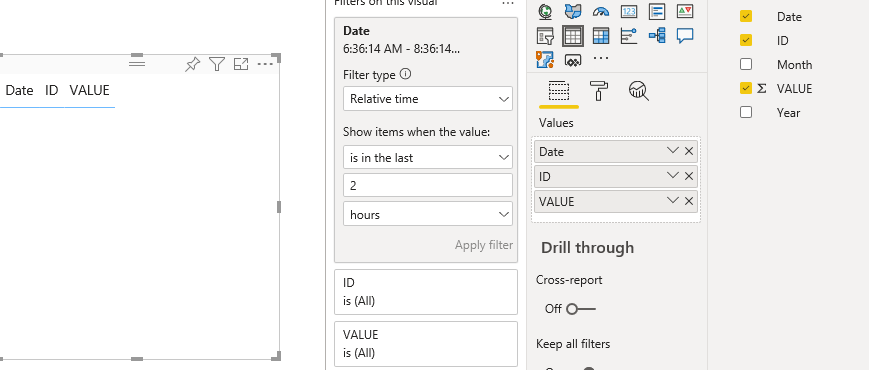Open the Format paint roller tab
The image size is (869, 370).
click(600, 90)
